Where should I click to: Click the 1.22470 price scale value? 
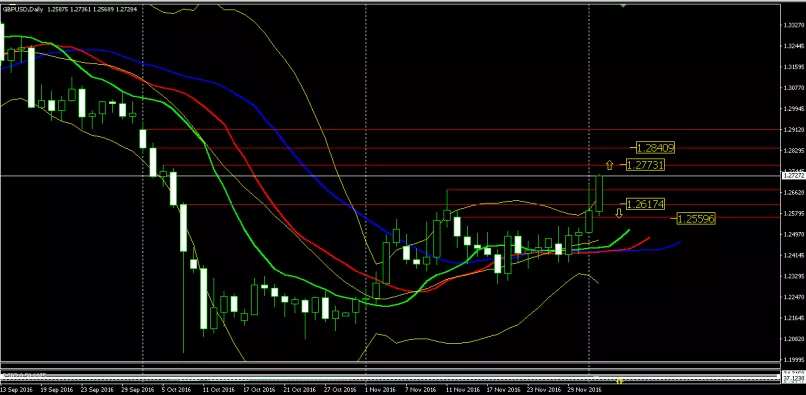point(794,297)
